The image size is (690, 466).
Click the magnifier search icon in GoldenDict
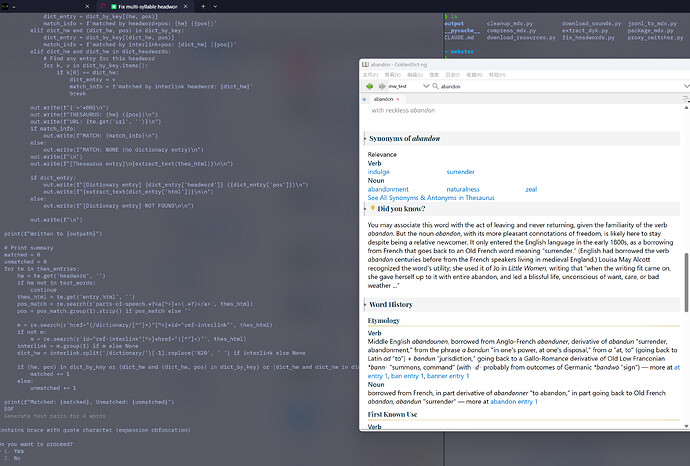(x=435, y=86)
